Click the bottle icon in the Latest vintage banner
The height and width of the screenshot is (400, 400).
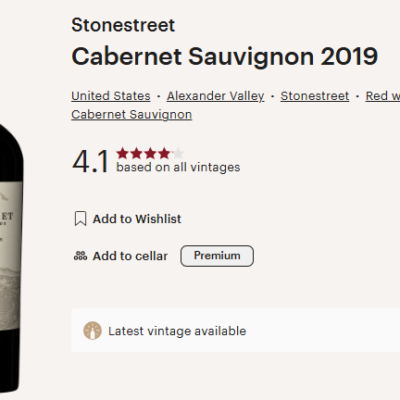(92, 331)
